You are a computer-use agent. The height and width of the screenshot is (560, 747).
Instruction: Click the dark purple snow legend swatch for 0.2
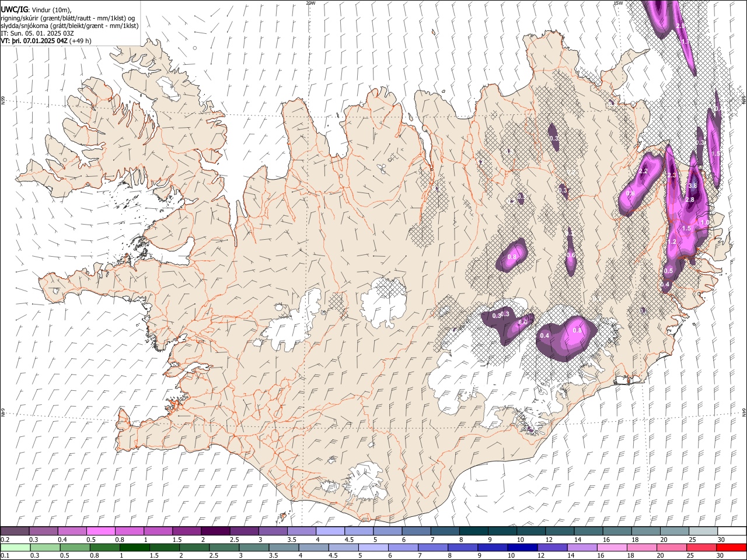click(x=15, y=531)
